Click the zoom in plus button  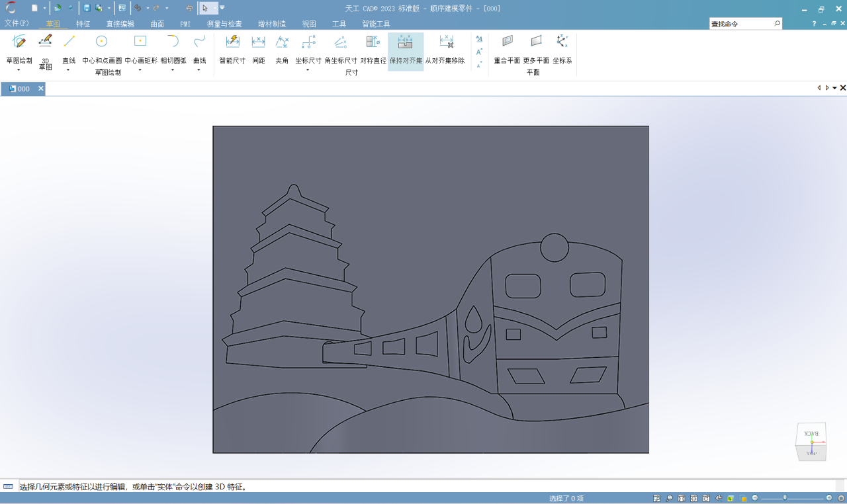(x=829, y=498)
